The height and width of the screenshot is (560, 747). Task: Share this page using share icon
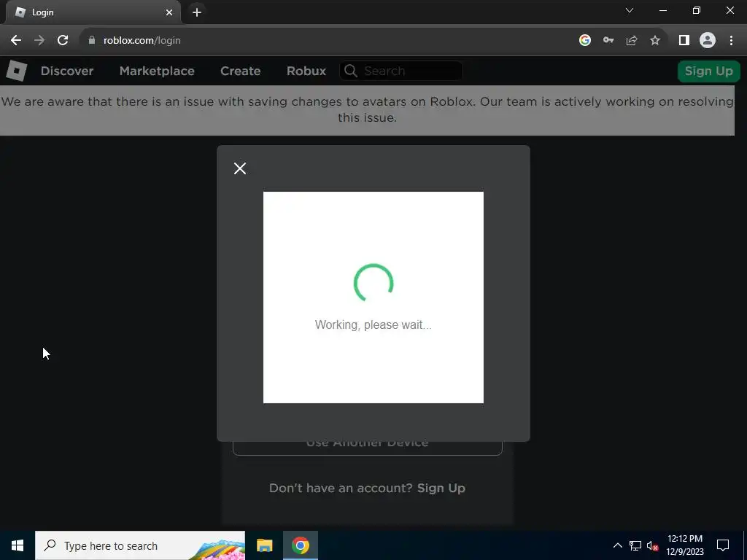pyautogui.click(x=632, y=41)
